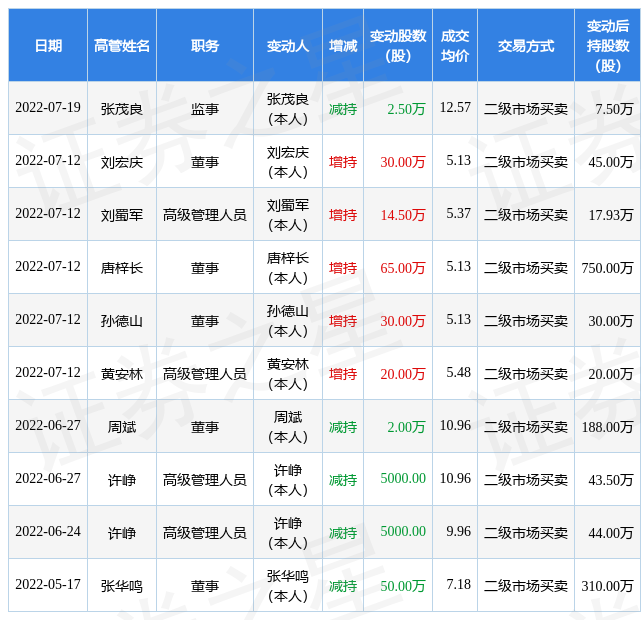641x620 pixels.
Task: Click the 变动人 column header
Action: [288, 45]
